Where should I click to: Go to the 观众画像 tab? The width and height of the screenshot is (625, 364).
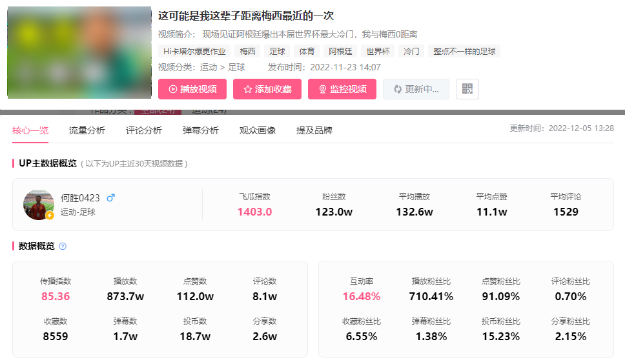pyautogui.click(x=257, y=130)
